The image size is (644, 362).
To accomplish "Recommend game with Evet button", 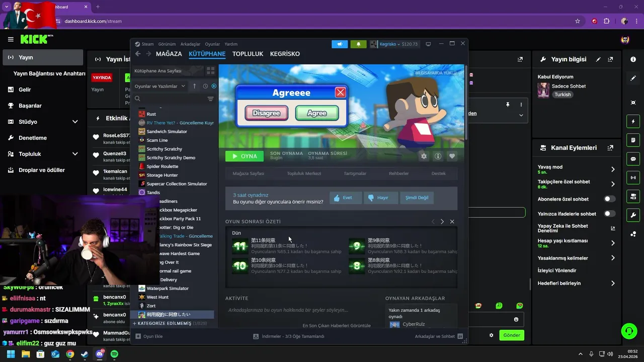I will click(345, 198).
